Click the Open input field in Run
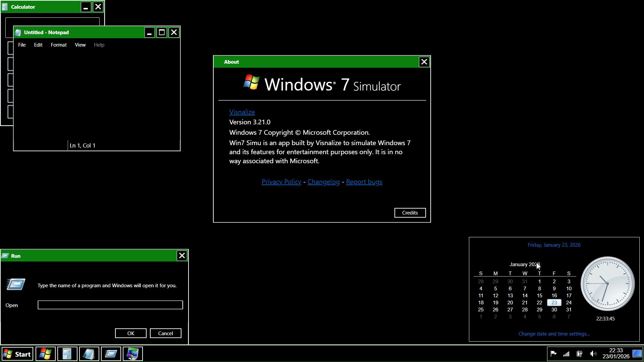 tap(110, 305)
